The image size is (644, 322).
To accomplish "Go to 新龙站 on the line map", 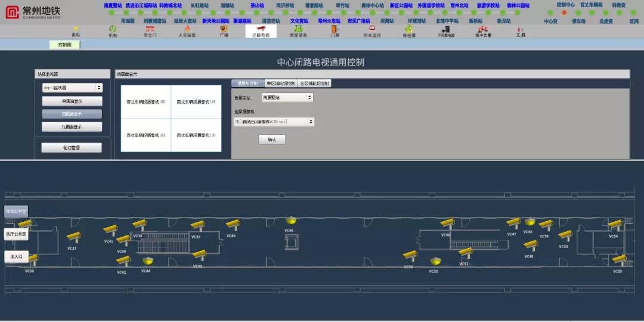I will coord(504,20).
